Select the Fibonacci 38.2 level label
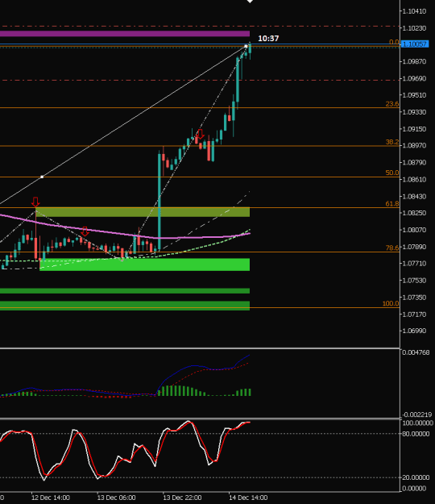 [392, 142]
